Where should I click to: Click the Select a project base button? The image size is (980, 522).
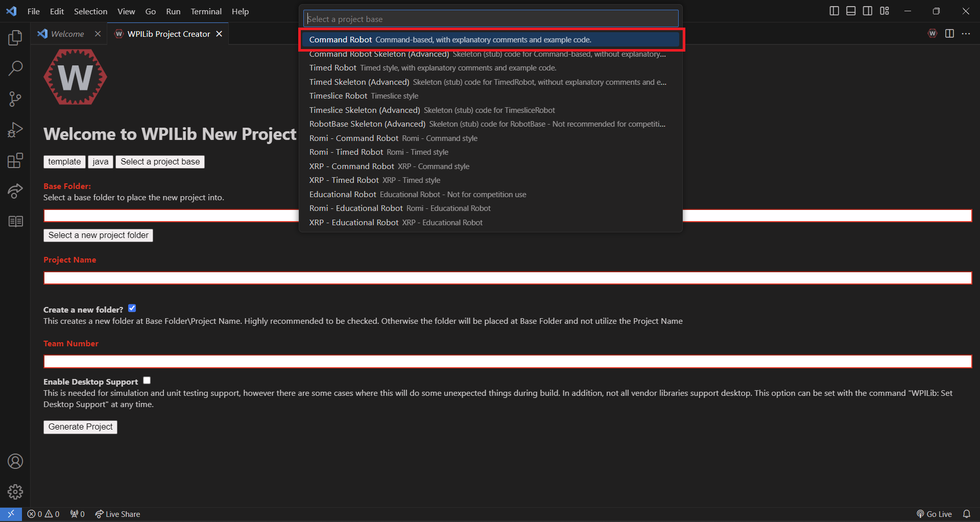[x=160, y=162]
